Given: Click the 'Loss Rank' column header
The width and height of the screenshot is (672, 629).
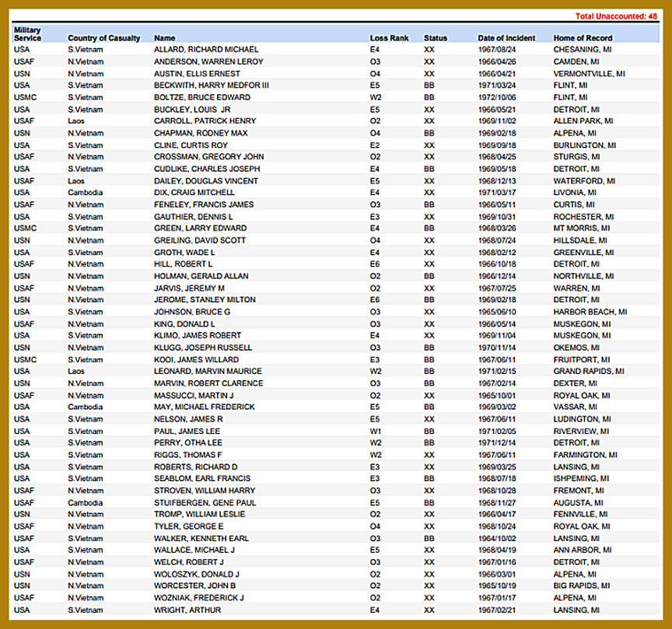Looking at the screenshot, I should 389,38.
